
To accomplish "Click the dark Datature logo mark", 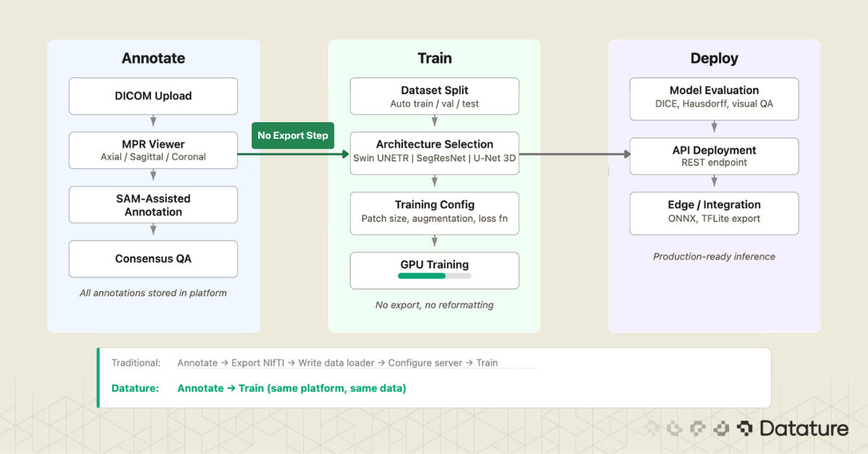I will (744, 428).
